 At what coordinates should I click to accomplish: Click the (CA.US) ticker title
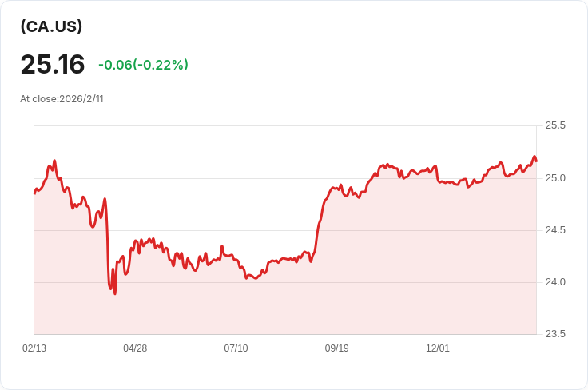(51, 26)
